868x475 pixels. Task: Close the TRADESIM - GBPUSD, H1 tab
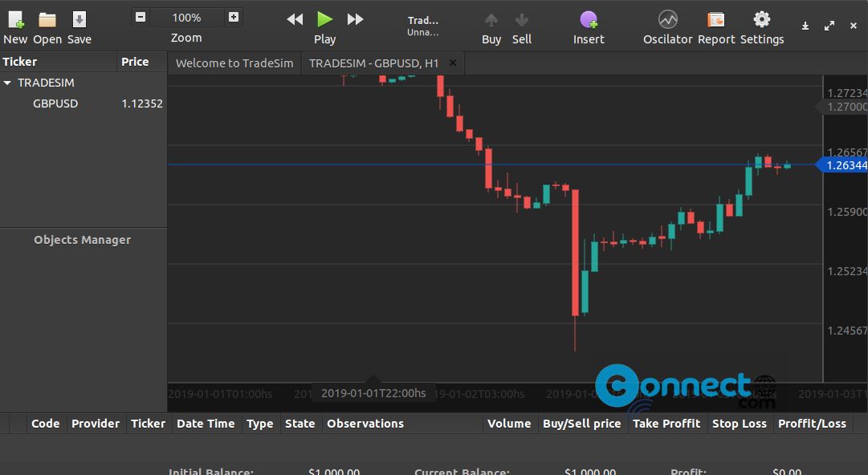click(x=453, y=63)
